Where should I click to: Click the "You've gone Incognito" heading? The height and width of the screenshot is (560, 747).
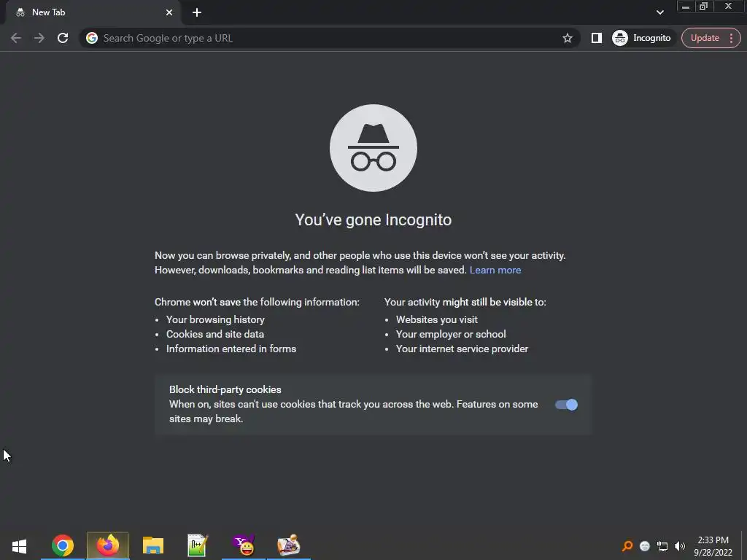(x=373, y=220)
